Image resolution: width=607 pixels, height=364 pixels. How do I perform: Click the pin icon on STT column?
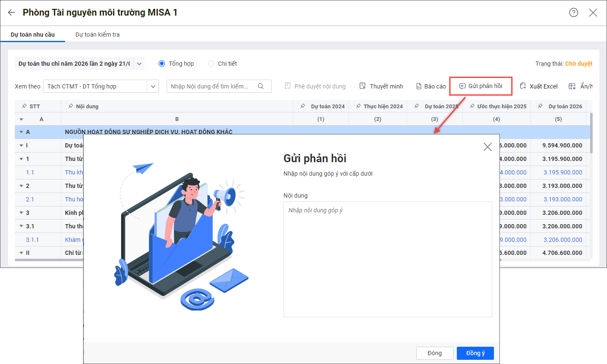point(24,107)
